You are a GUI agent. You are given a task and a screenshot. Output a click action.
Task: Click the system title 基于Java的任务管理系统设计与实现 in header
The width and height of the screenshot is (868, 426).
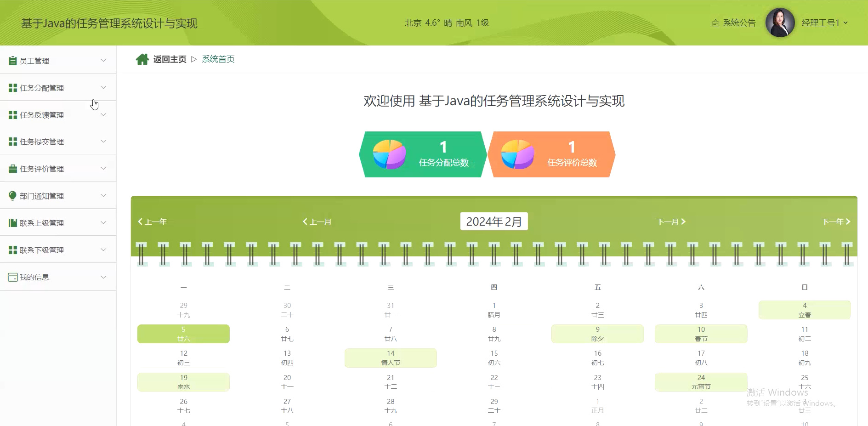point(109,23)
